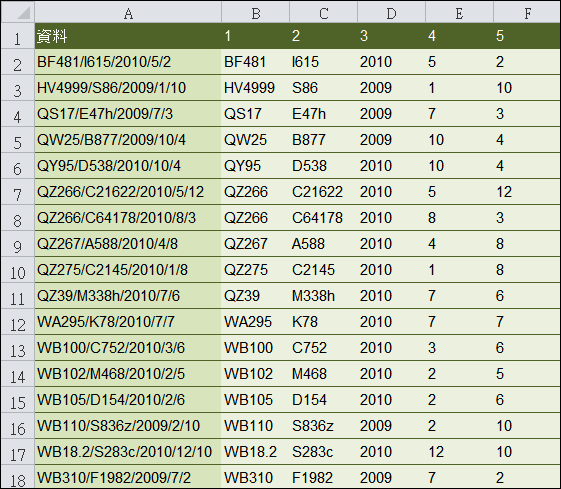This screenshot has height=489, width=561.
Task: Select column F header
Action: pyautogui.click(x=527, y=12)
